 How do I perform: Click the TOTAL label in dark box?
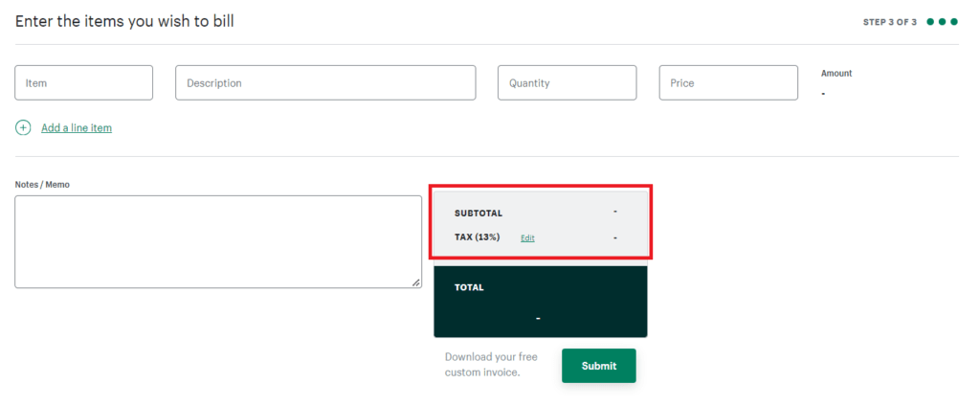click(x=469, y=287)
